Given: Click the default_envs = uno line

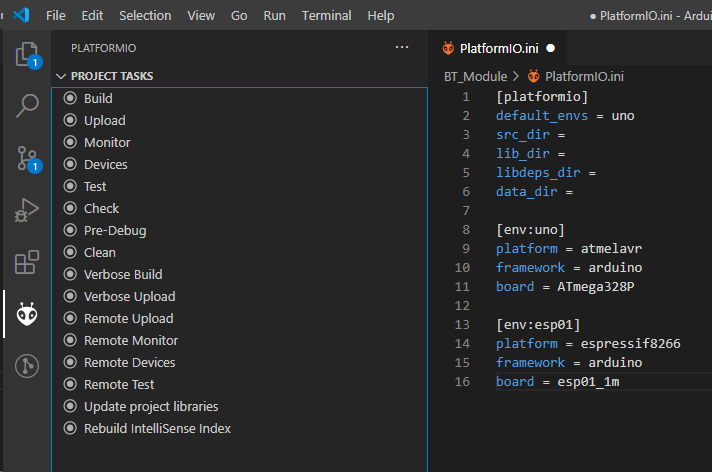Looking at the screenshot, I should coord(565,116).
